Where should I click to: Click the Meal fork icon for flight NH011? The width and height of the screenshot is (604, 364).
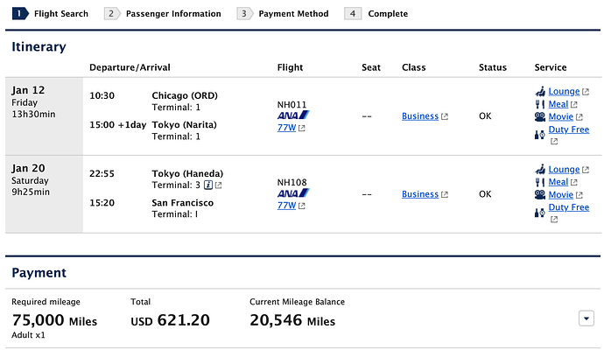(540, 104)
